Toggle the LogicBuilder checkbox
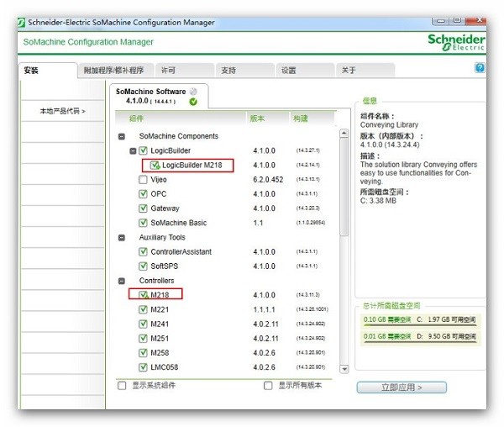 pyautogui.click(x=143, y=150)
